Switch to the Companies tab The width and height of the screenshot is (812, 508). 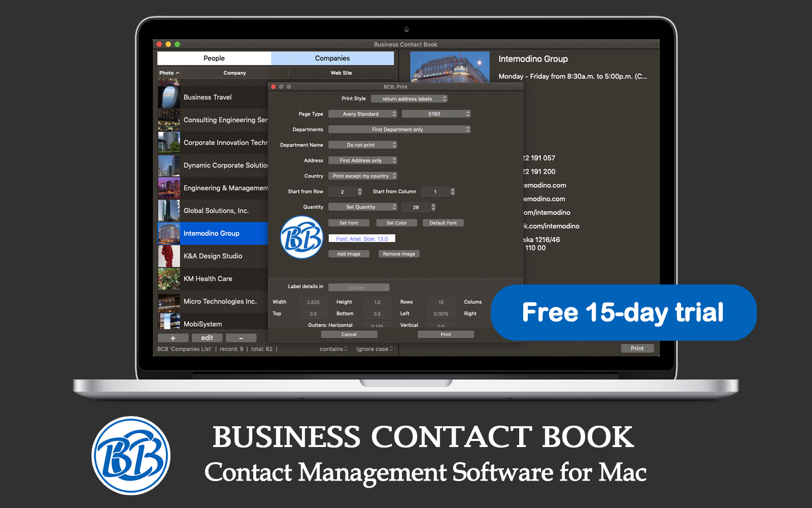[332, 58]
